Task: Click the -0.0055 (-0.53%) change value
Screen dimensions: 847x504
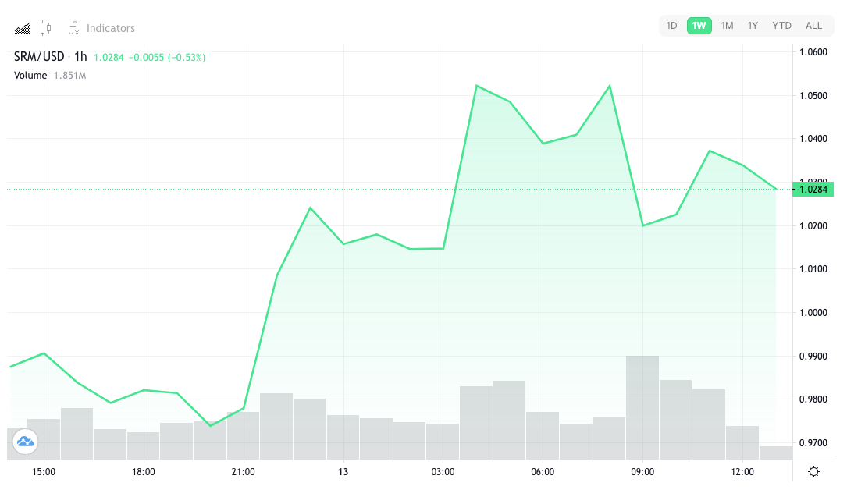Action: point(167,57)
